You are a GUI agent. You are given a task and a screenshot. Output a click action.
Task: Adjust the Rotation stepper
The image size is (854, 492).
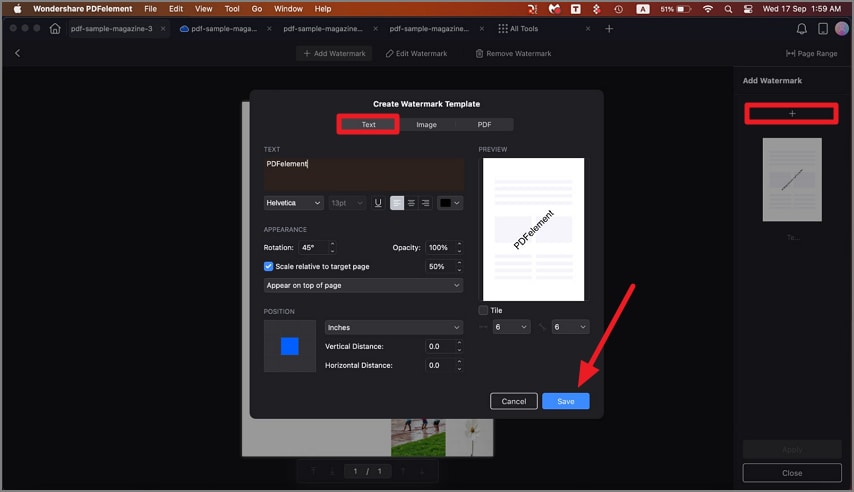(x=332, y=247)
